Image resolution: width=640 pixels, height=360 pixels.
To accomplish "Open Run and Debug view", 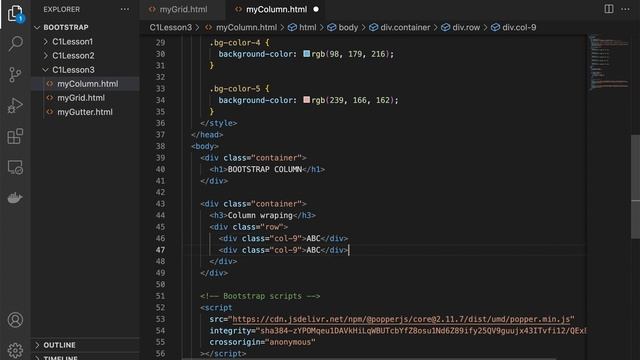I will [15, 105].
